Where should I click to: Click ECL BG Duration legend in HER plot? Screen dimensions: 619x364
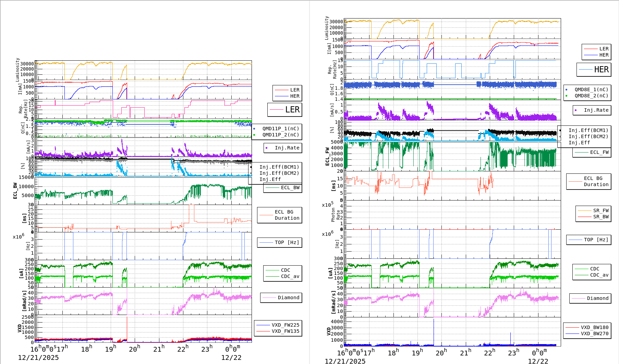[589, 181]
